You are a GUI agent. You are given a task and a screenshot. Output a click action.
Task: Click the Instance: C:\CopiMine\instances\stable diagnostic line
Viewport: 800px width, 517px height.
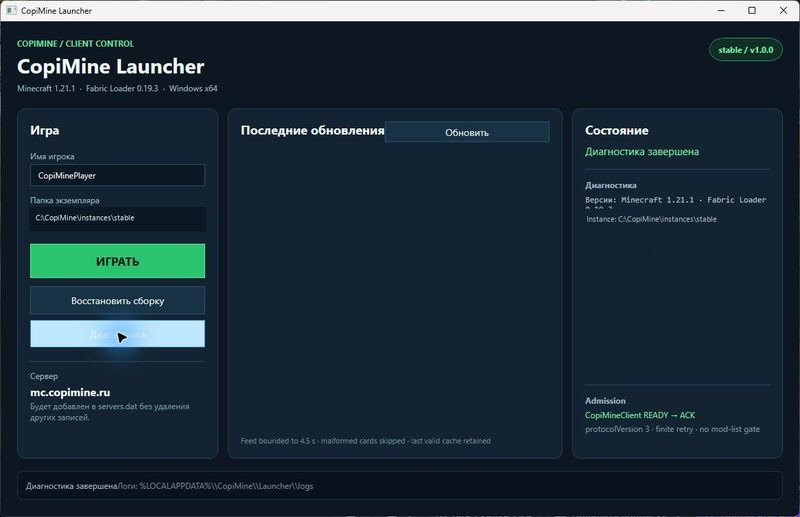652,219
